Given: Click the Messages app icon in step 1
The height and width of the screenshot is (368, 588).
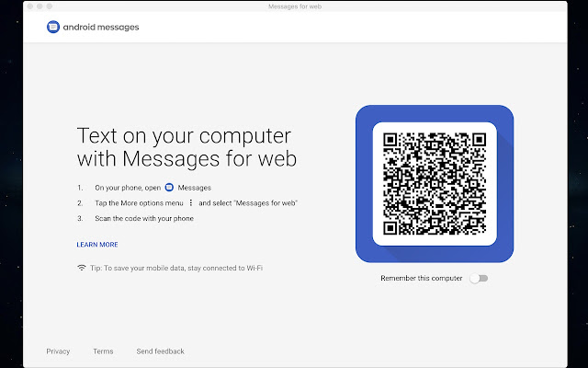Looking at the screenshot, I should point(169,187).
